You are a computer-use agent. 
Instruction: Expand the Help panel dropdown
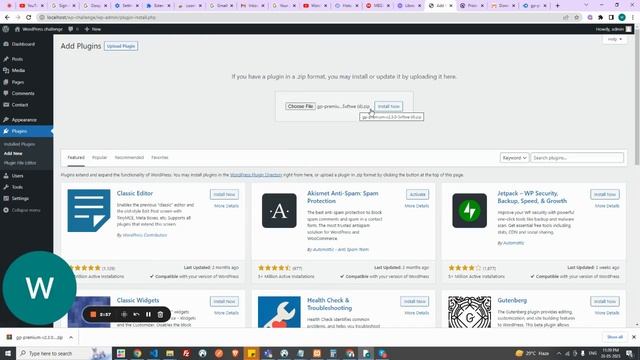coord(615,40)
